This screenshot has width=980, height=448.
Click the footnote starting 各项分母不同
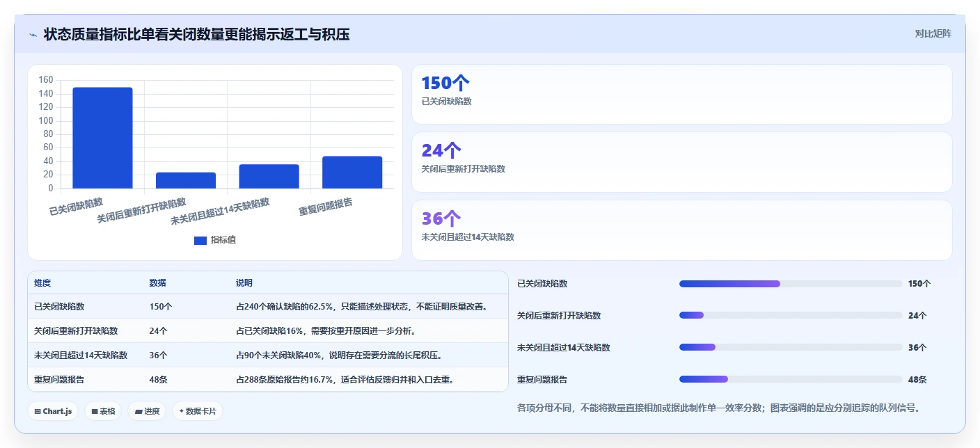point(719,408)
